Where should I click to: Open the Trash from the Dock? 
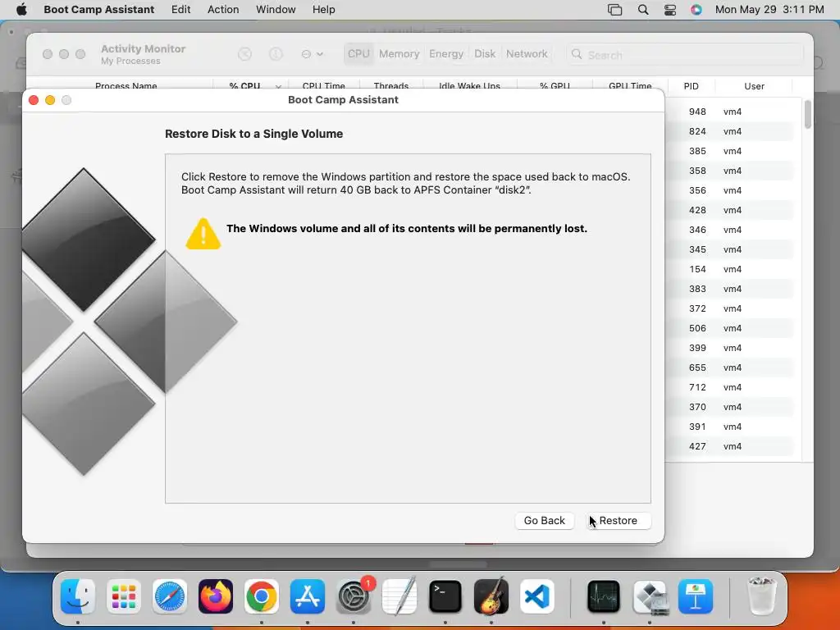762,596
